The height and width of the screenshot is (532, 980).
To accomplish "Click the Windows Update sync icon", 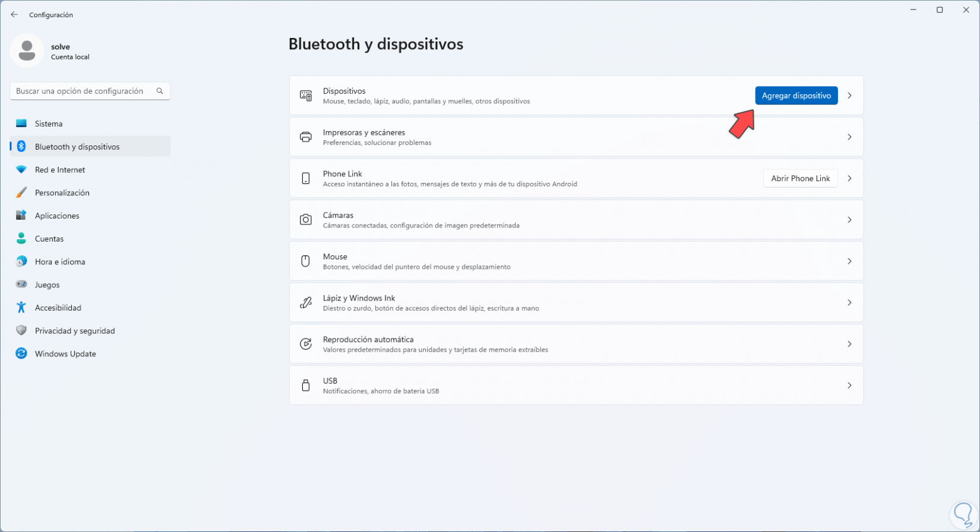I will point(21,354).
